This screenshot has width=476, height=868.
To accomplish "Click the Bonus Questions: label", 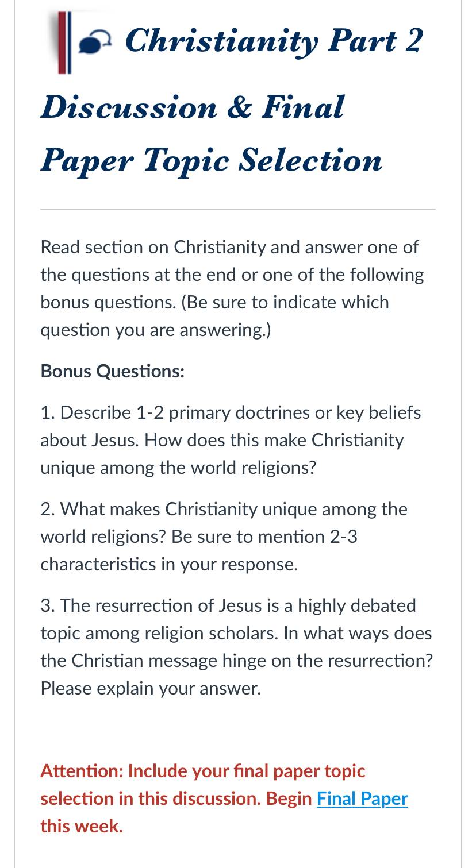I will [x=113, y=371].
